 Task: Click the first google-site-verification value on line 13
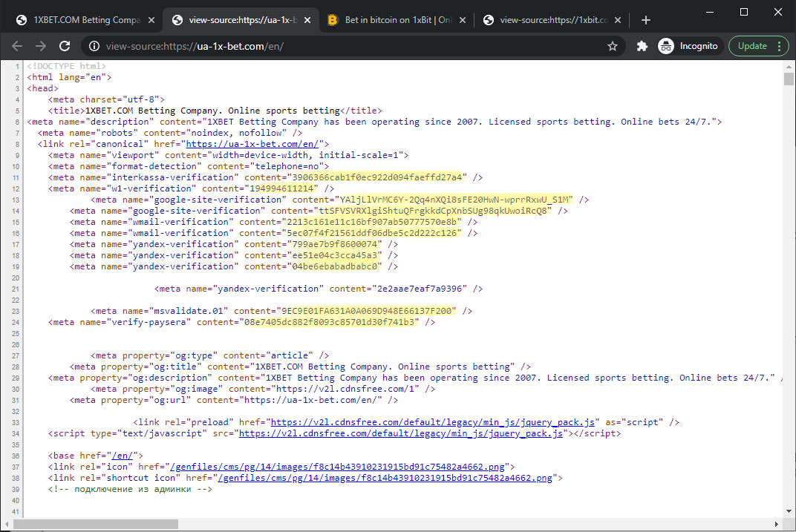click(454, 200)
